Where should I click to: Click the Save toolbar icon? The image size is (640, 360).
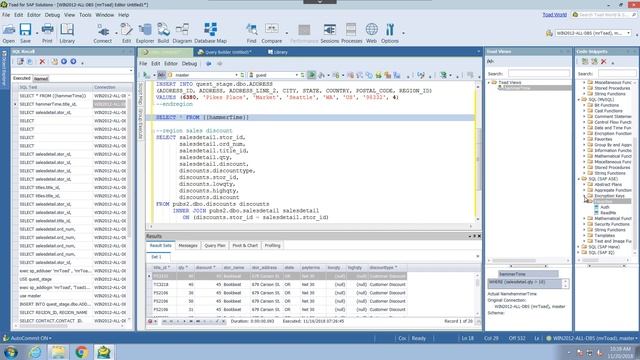25,33
